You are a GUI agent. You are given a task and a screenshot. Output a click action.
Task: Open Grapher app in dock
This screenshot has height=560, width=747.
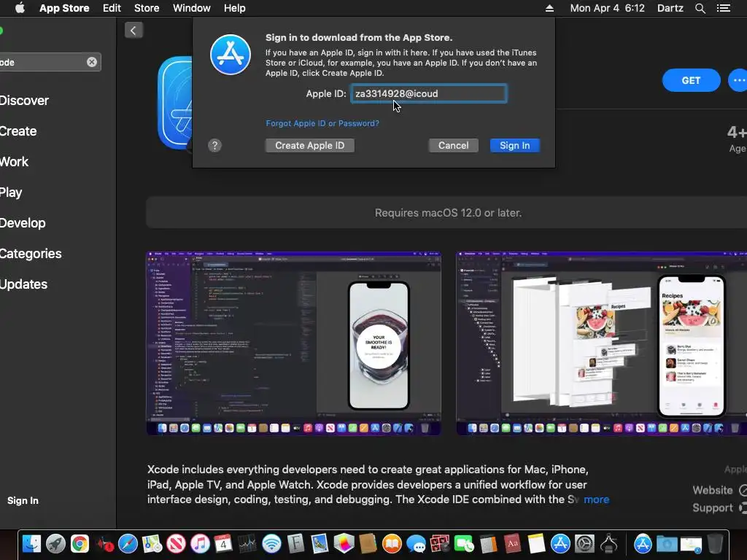point(344,544)
